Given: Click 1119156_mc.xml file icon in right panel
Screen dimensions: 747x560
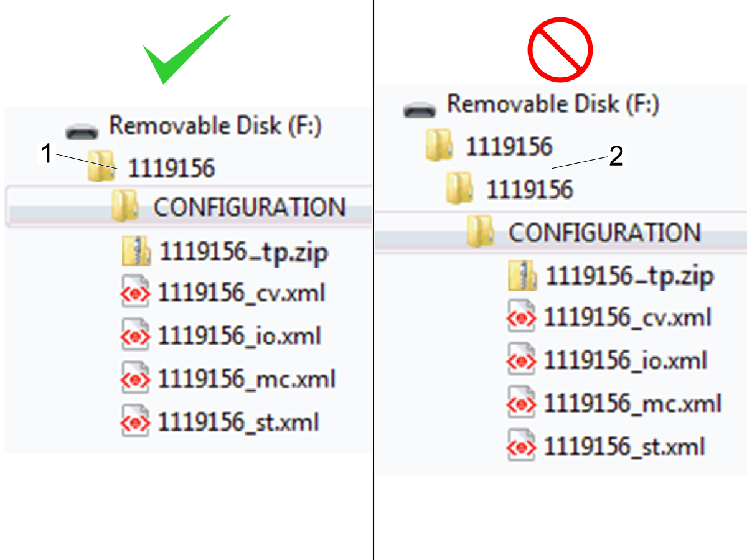Looking at the screenshot, I should coord(522,403).
